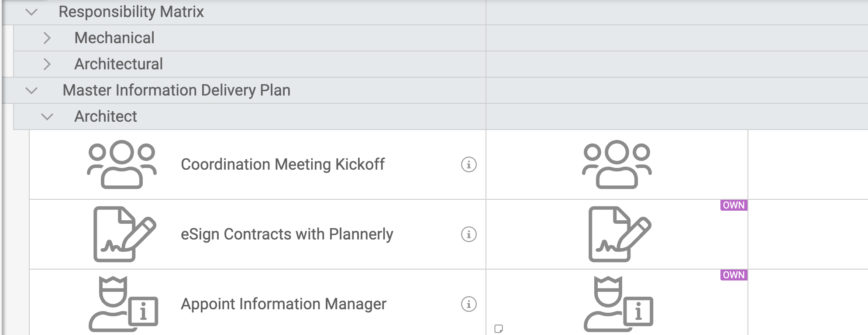Open the note icon at the bottom
Image resolution: width=868 pixels, height=335 pixels.
pos(498,329)
